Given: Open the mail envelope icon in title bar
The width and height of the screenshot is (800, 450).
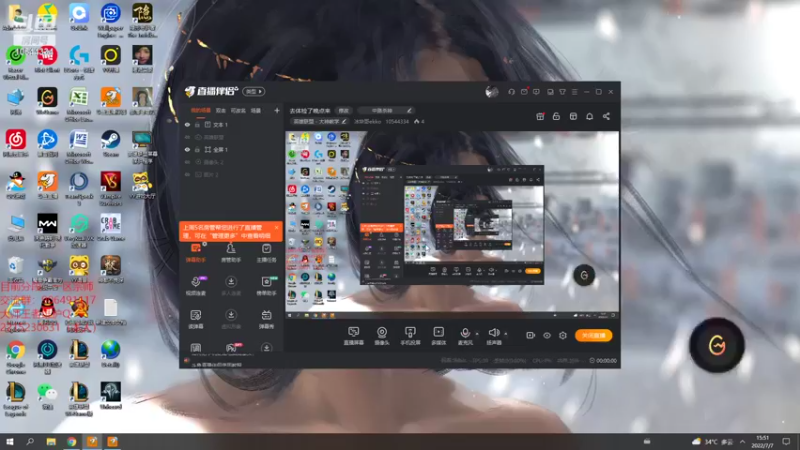Looking at the screenshot, I should 524,92.
